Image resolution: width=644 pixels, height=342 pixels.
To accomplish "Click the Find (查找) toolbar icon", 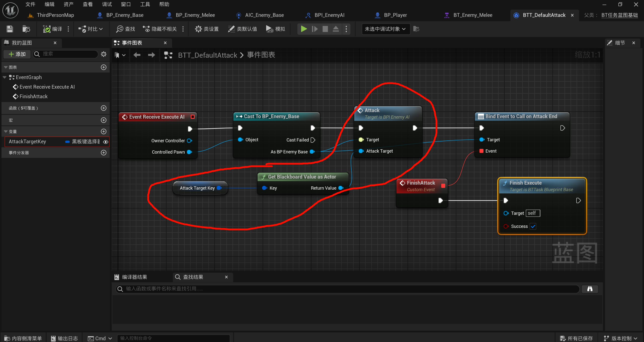I will 120,29.
